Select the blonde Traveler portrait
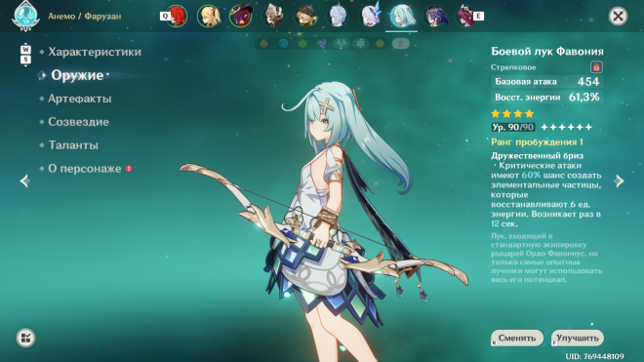644x362 pixels. (x=209, y=16)
